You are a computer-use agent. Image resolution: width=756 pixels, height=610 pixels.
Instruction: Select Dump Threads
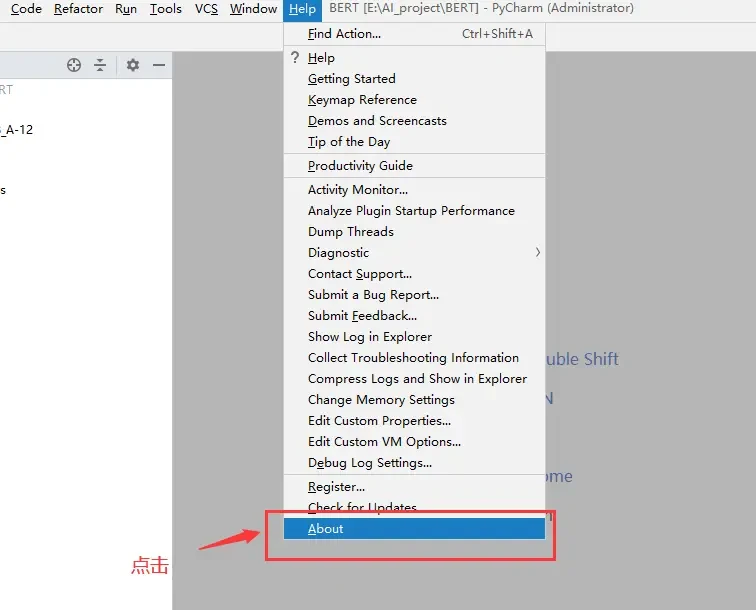pos(351,232)
